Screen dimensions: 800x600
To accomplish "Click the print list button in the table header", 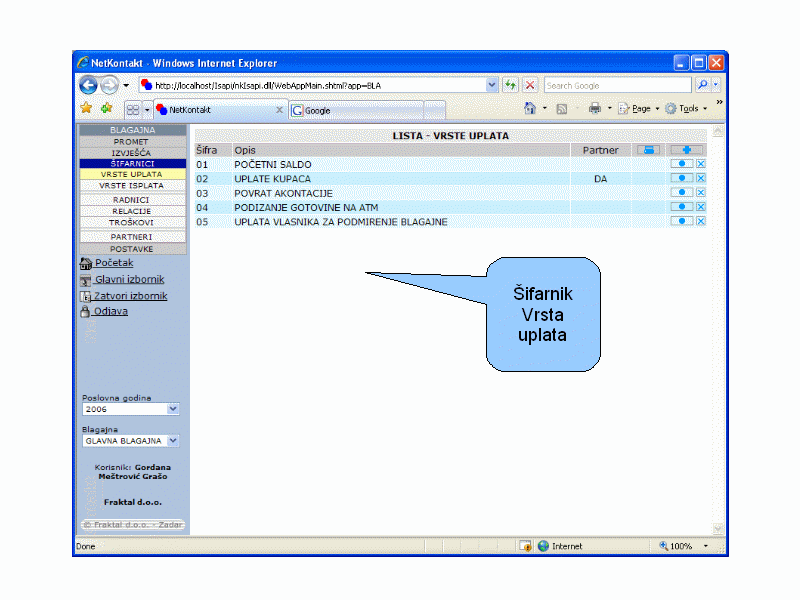I will point(648,150).
